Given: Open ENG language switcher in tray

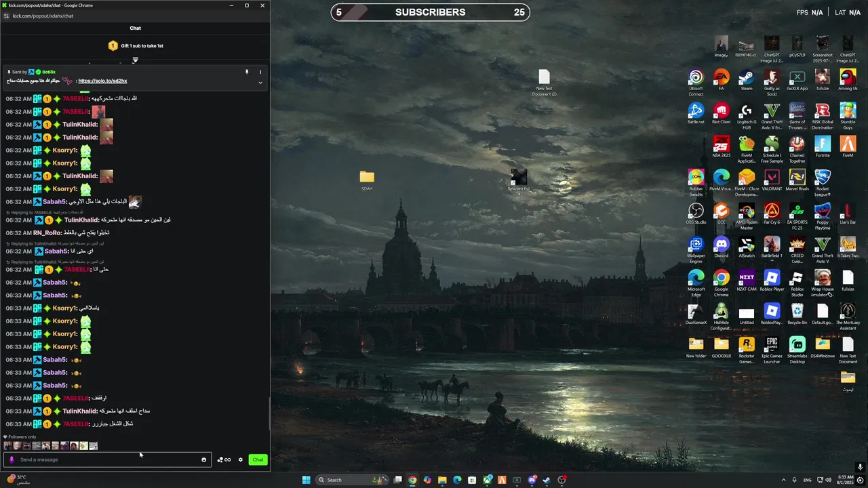Looking at the screenshot, I should tap(808, 480).
